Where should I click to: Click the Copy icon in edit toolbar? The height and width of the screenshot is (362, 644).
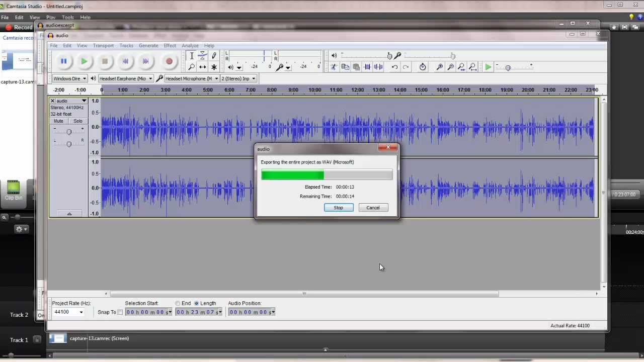point(345,67)
